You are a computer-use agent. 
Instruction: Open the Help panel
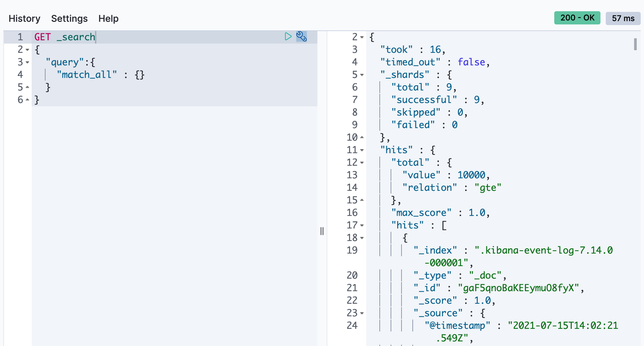tap(108, 18)
